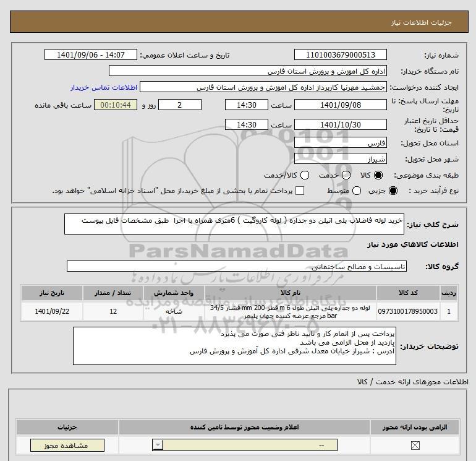
Task: Click the row number 1 cell
Action: (449, 311)
